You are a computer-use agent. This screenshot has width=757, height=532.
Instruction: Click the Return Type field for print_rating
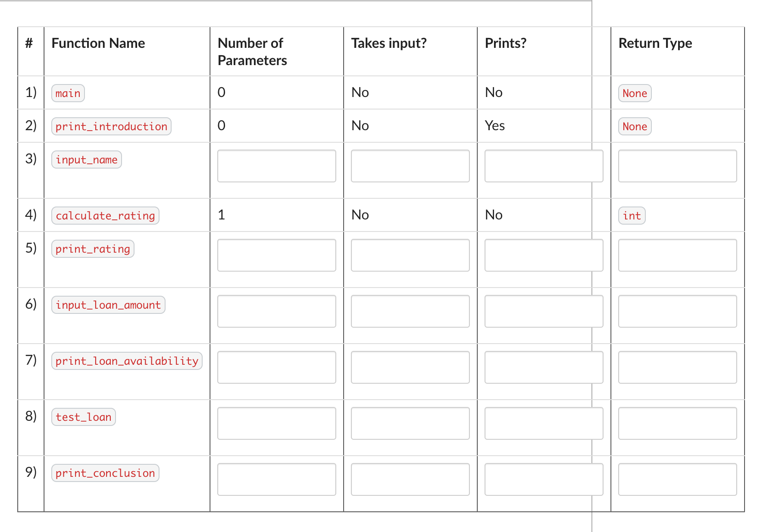coord(677,255)
